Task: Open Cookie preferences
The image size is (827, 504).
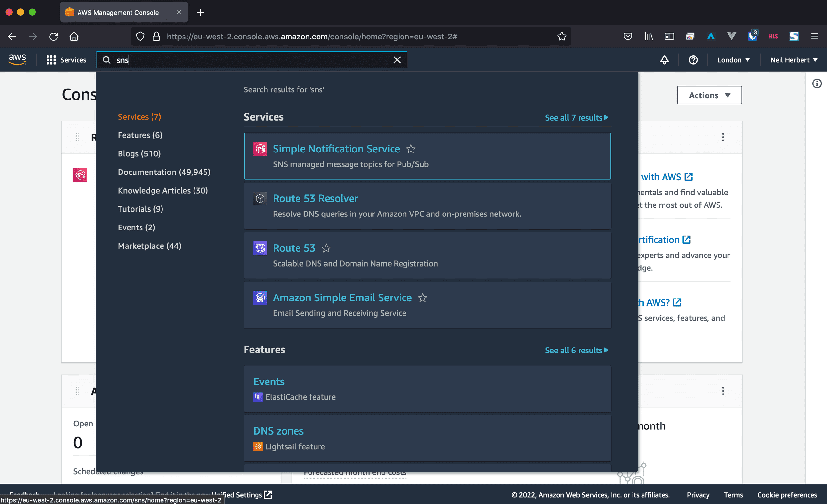Action: tap(787, 495)
